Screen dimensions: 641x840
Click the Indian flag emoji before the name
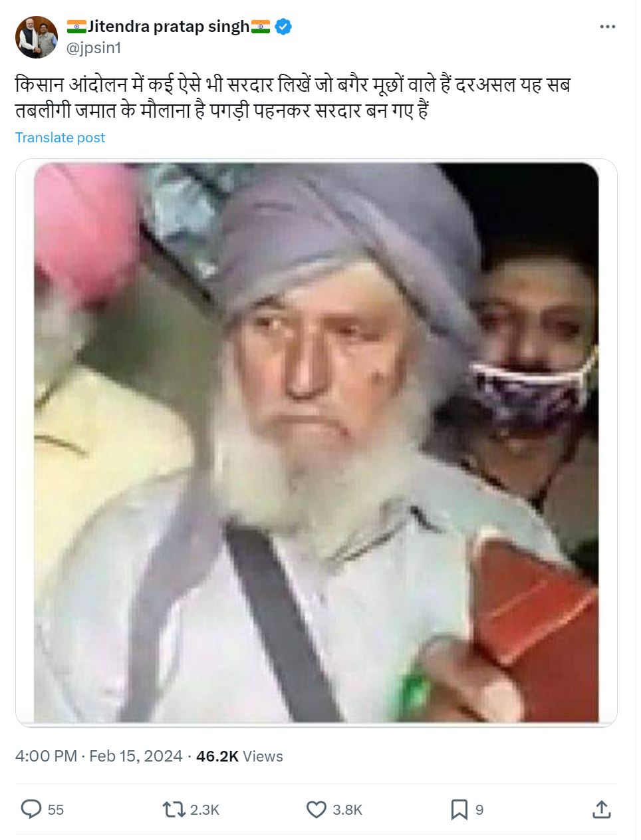(x=76, y=27)
